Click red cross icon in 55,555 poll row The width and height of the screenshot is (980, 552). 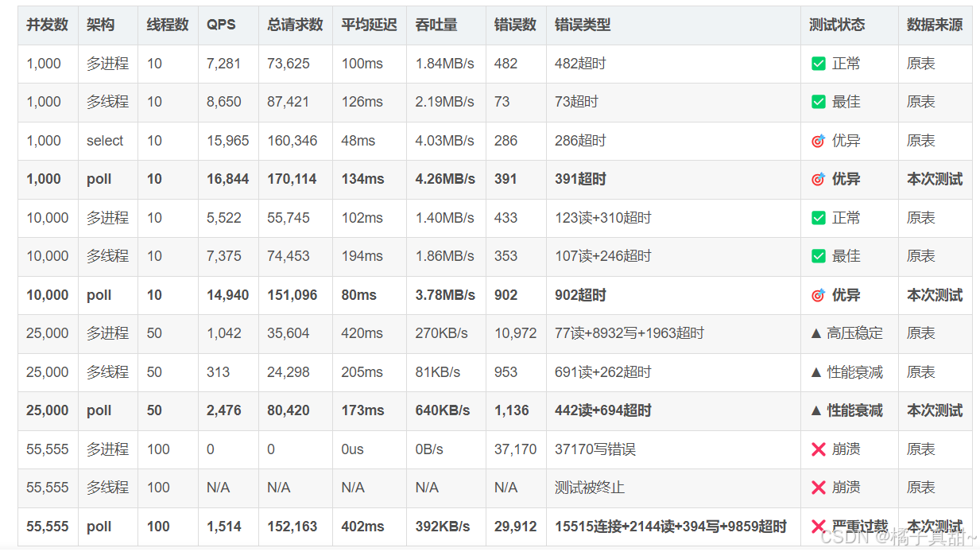(818, 527)
